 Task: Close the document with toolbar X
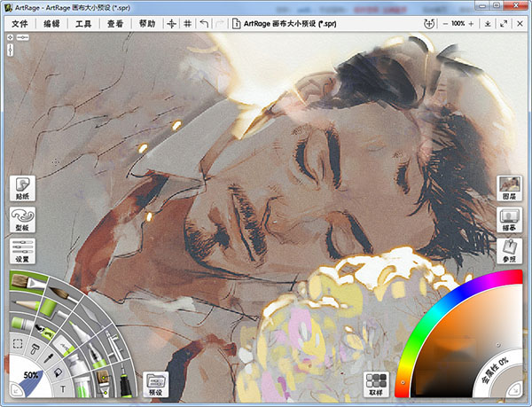(x=520, y=24)
